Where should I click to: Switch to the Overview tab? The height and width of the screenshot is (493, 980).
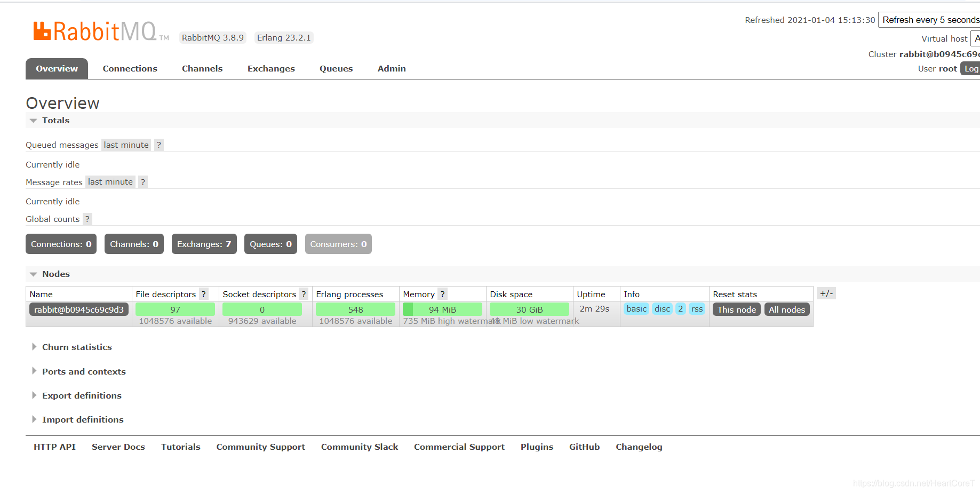click(57, 69)
